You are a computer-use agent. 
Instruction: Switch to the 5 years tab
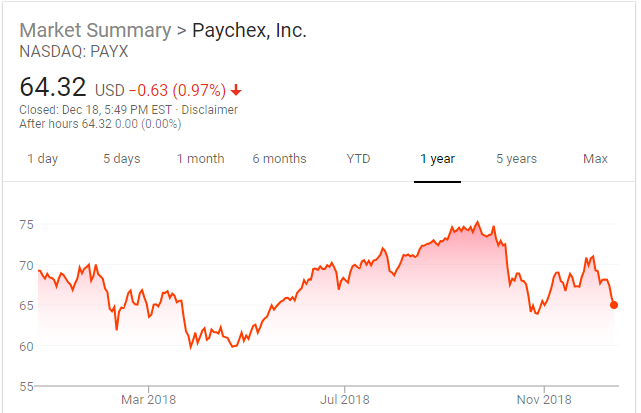(x=516, y=159)
